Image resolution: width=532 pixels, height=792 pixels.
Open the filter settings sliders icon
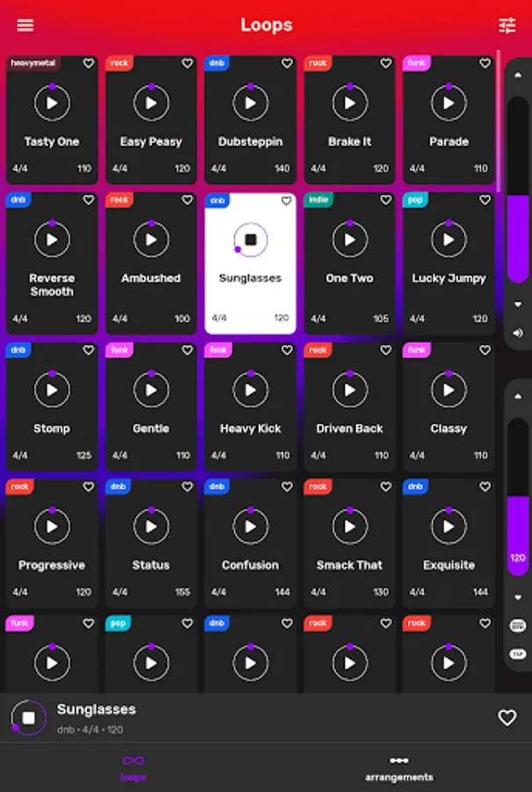506,26
